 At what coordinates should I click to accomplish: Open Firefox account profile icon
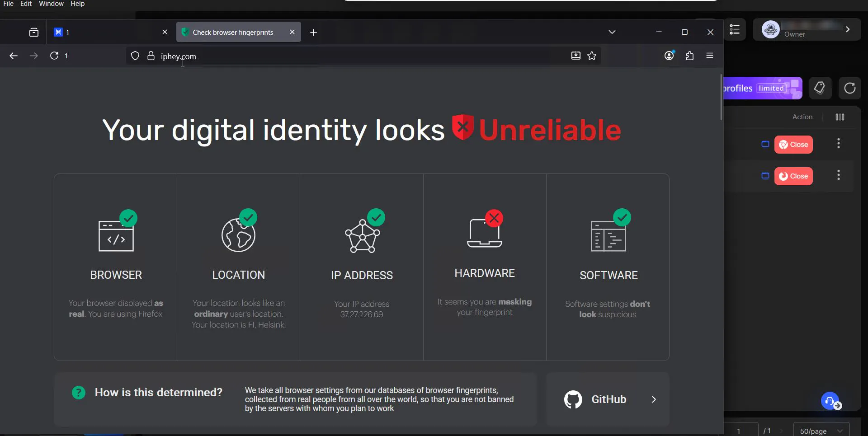[x=669, y=56]
